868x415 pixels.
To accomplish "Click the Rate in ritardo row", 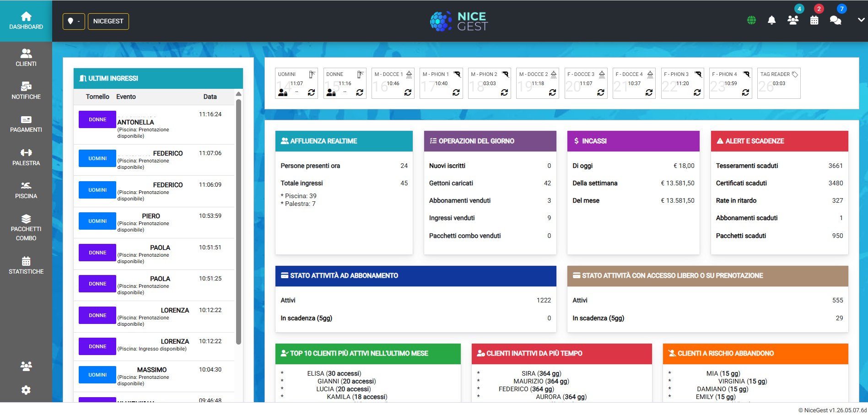I will tap(780, 200).
